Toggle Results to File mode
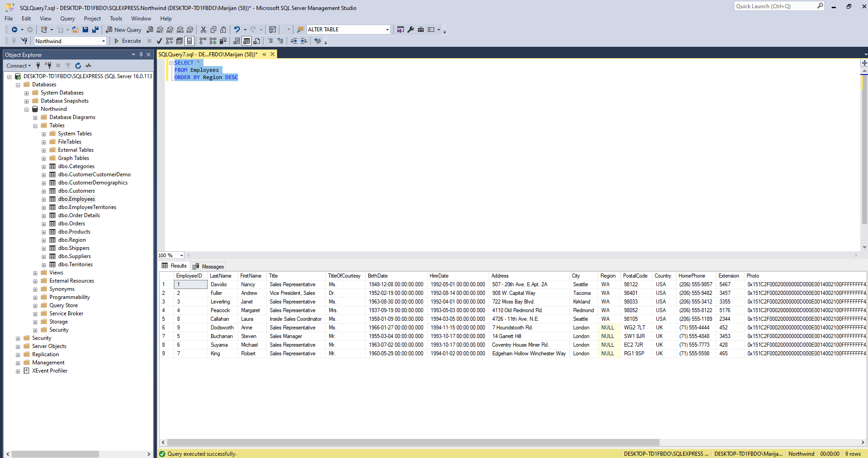Viewport: 868px width, 458px height. click(x=257, y=41)
